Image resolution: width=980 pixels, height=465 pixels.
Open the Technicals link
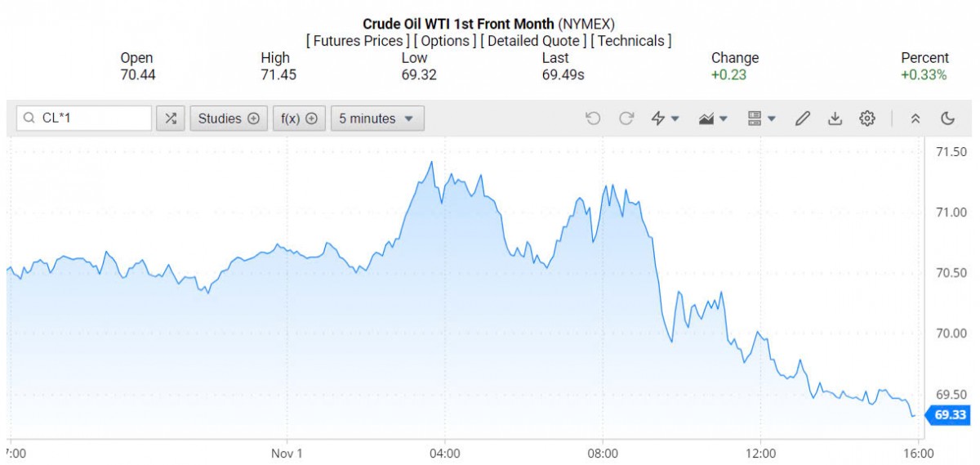[x=630, y=40]
